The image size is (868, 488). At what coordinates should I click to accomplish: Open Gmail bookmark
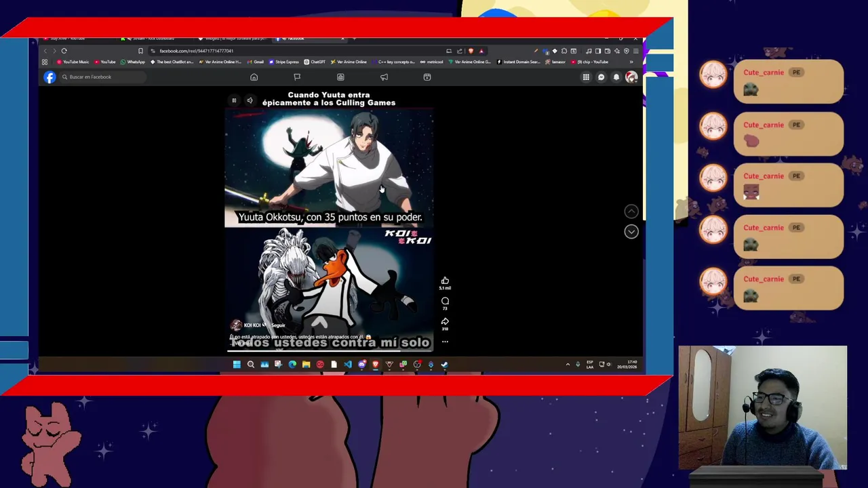[x=255, y=62]
